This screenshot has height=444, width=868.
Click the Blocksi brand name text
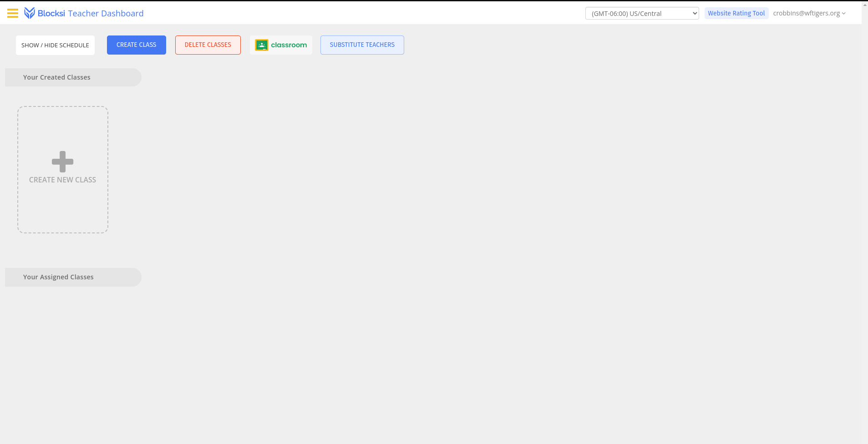point(51,13)
